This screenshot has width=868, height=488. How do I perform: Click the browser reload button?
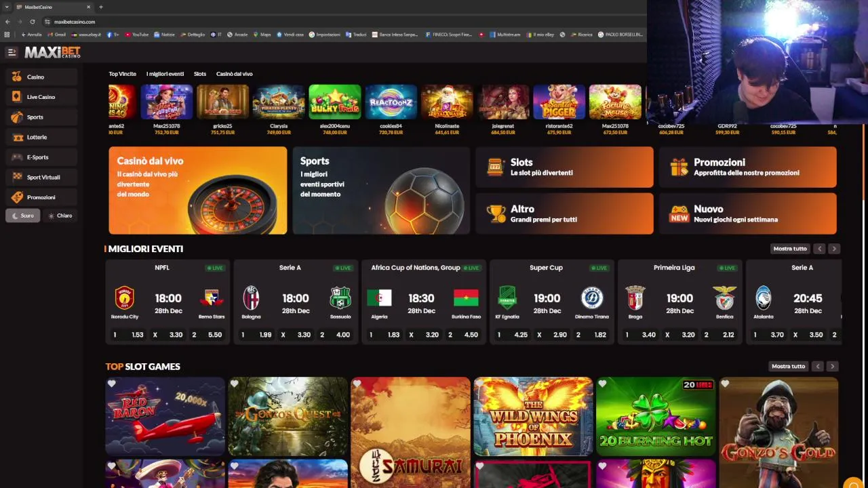point(32,22)
